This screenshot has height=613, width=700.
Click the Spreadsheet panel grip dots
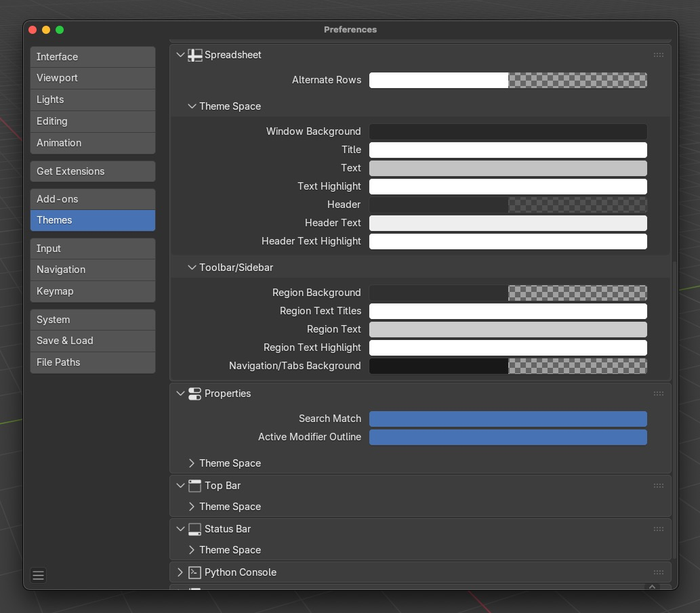pos(659,56)
